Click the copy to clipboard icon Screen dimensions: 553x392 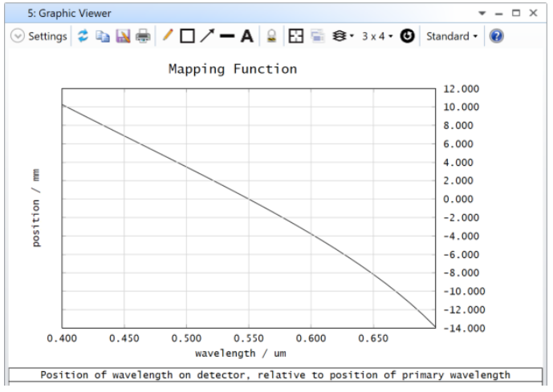coord(103,36)
